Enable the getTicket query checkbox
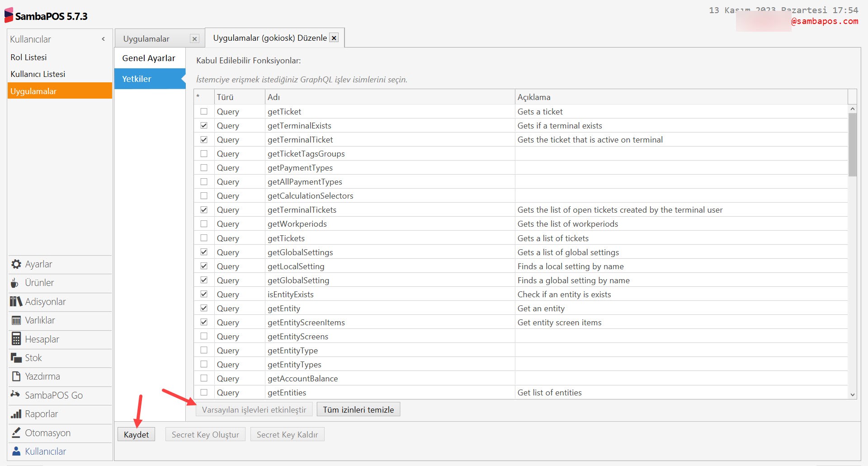Viewport: 868px width, 466px height. pyautogui.click(x=204, y=111)
